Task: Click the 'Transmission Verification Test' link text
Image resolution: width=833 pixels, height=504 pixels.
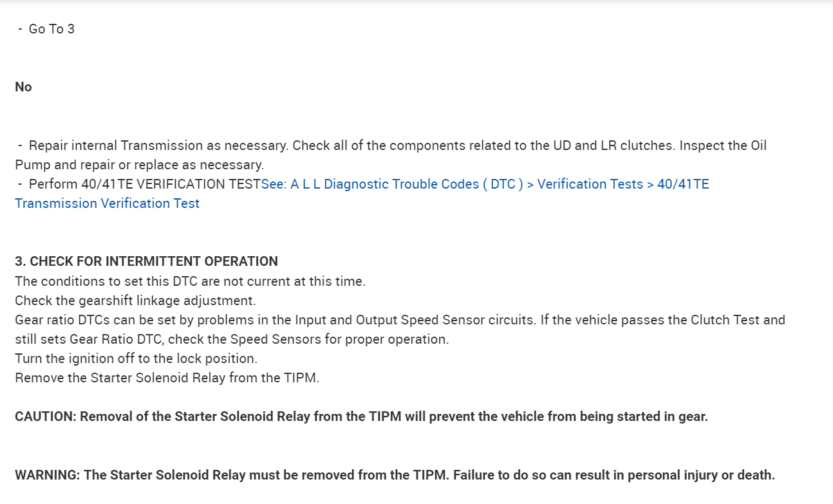Action: tap(107, 203)
